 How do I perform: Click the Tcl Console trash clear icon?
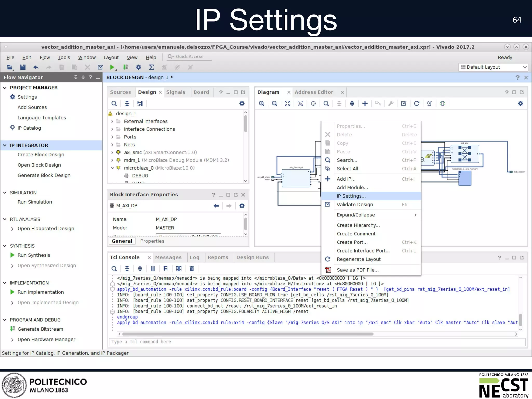click(192, 269)
